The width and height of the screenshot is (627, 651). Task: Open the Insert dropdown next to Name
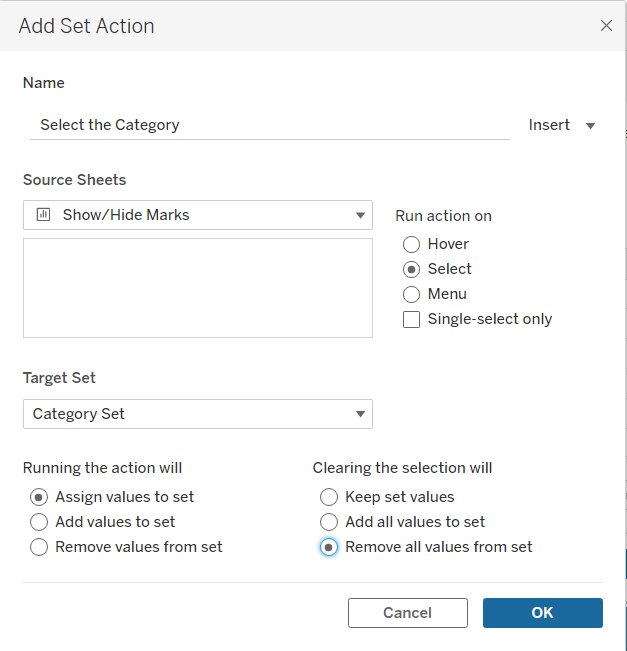click(562, 125)
